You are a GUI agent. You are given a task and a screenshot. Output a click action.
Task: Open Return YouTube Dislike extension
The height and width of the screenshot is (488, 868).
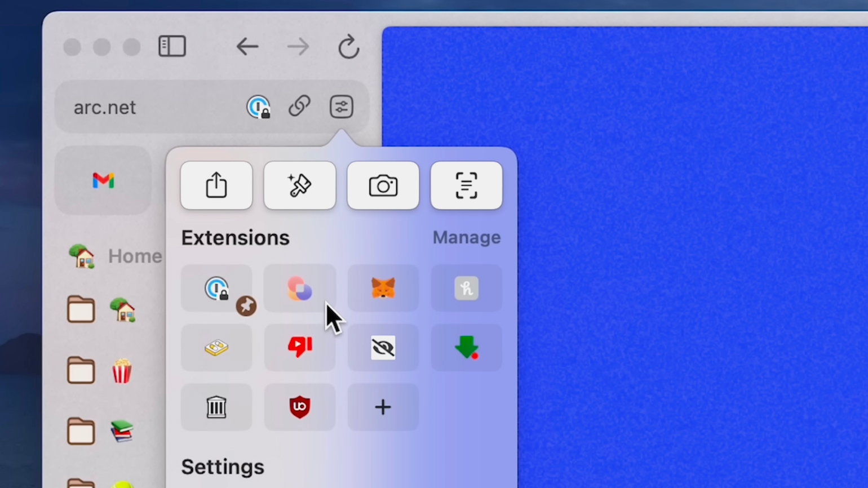pos(299,348)
